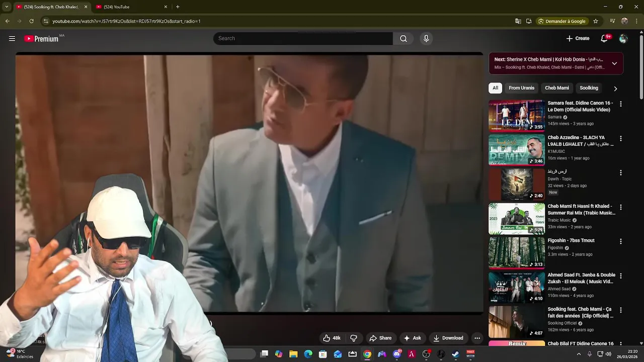This screenshot has width=644, height=362.
Task: Open a new Chrome tab
Action: click(x=178, y=7)
